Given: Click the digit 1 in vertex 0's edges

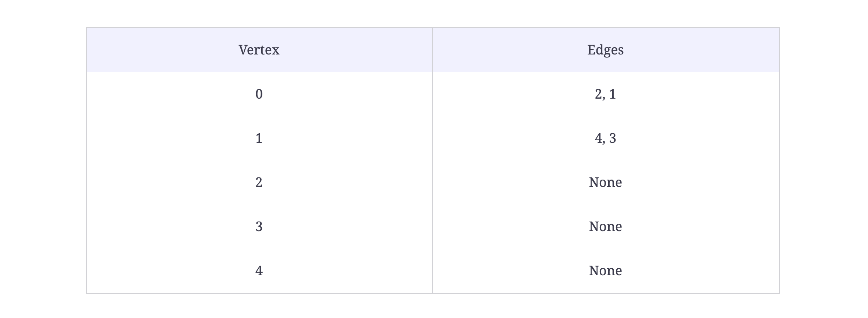Looking at the screenshot, I should click(613, 94).
